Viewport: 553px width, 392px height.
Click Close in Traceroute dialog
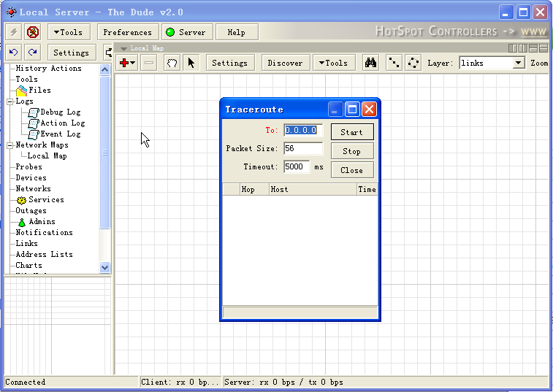click(352, 170)
